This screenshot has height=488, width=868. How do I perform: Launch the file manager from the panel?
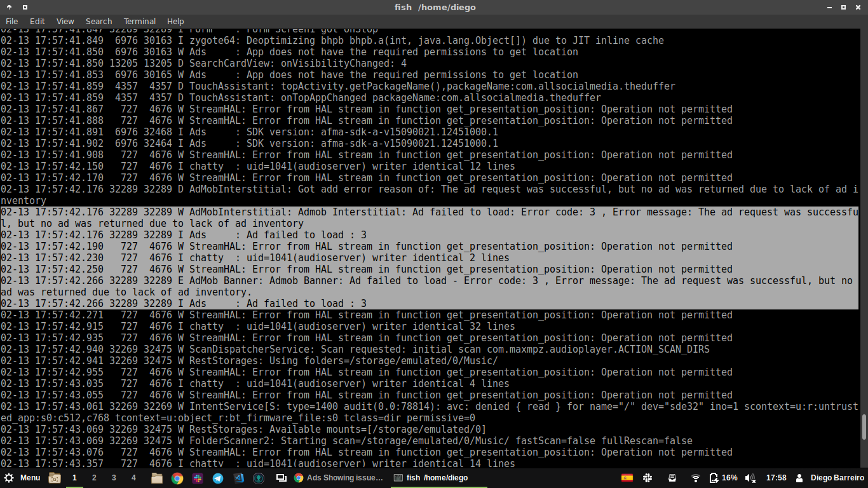(x=157, y=478)
